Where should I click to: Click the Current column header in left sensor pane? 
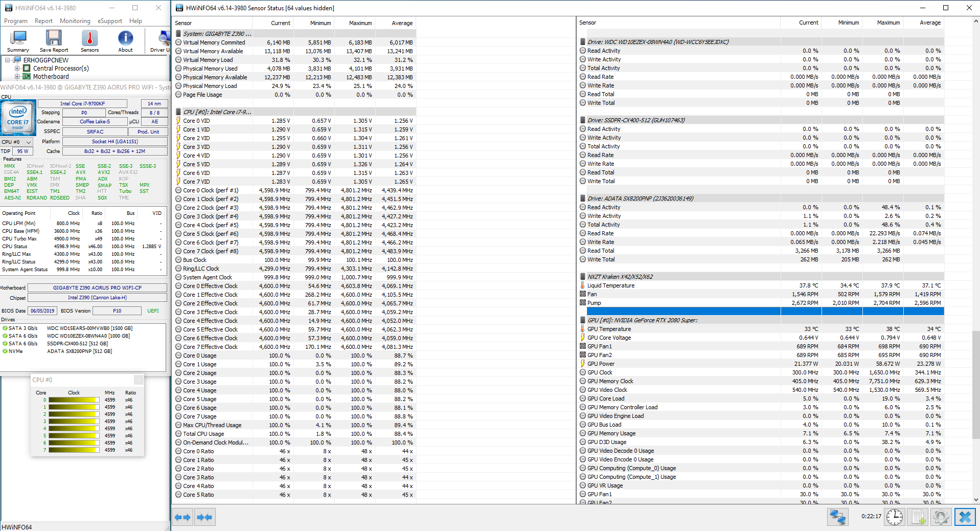(x=272, y=23)
